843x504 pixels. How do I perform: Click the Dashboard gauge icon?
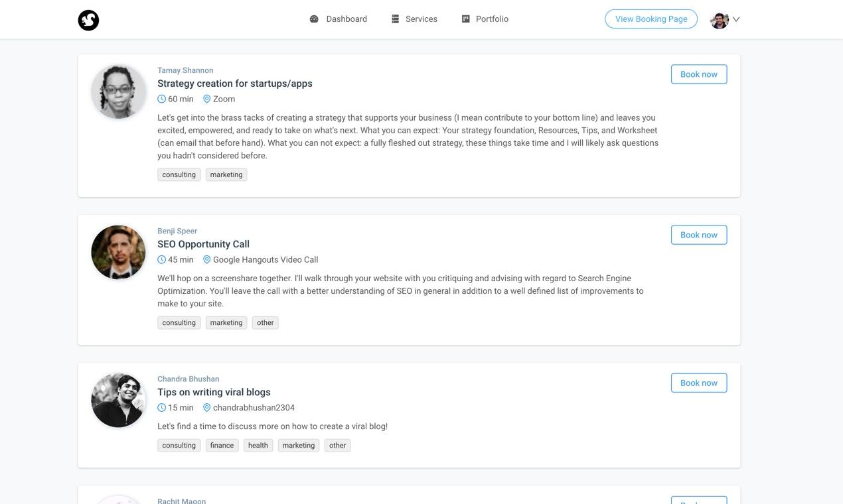pyautogui.click(x=314, y=19)
